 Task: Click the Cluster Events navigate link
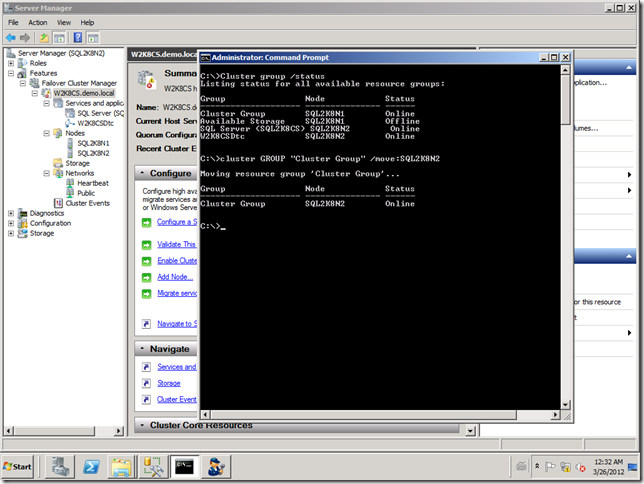[177, 399]
